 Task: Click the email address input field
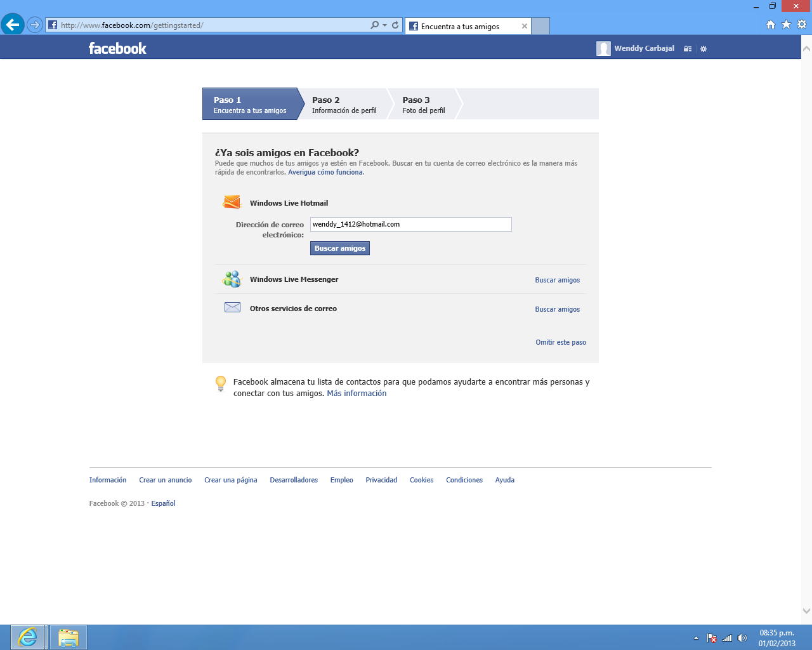410,224
